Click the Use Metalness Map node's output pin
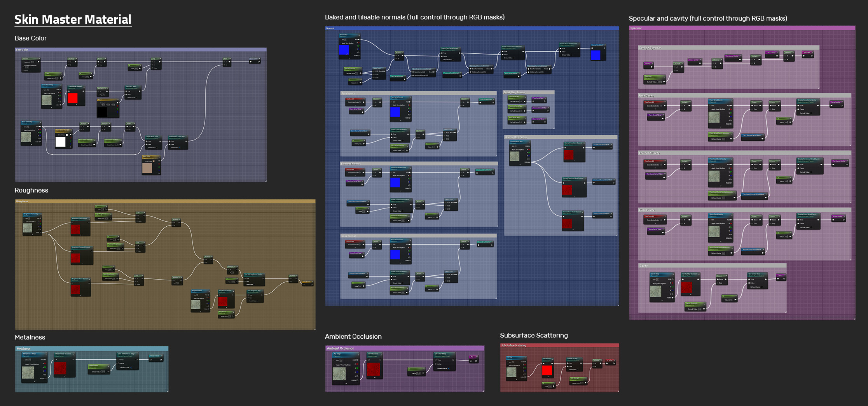This screenshot has height=406, width=868. pyautogui.click(x=136, y=360)
